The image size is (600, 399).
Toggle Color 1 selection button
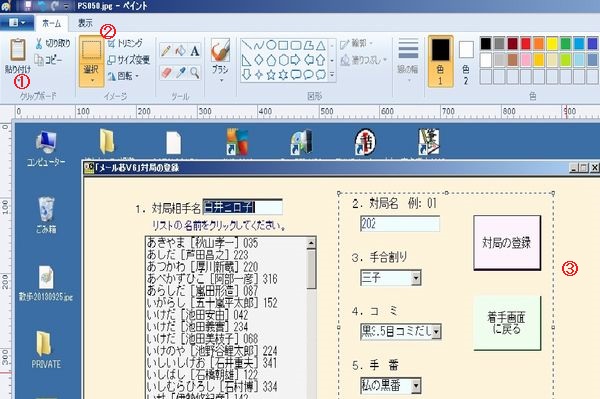440,61
